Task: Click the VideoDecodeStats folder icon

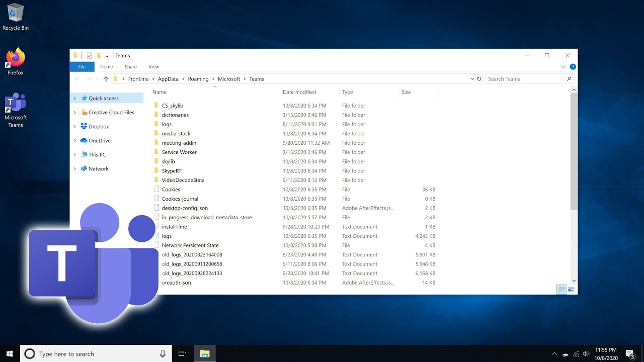Action: tap(156, 180)
